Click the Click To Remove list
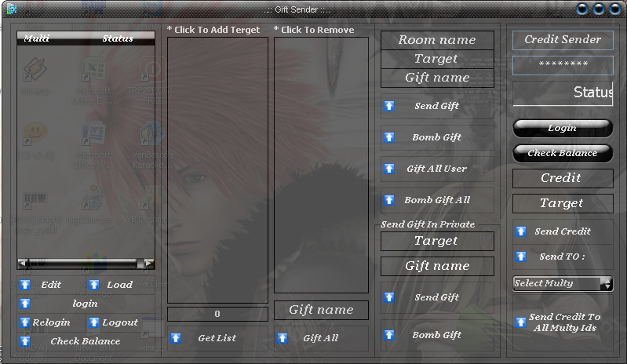This screenshot has width=627, height=364. (x=321, y=165)
